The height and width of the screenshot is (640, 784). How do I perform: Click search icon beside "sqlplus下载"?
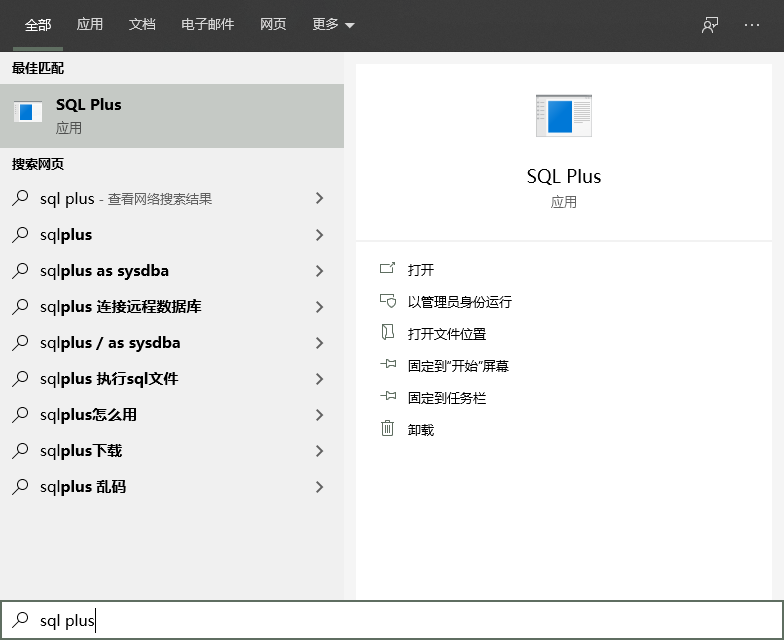click(x=20, y=450)
